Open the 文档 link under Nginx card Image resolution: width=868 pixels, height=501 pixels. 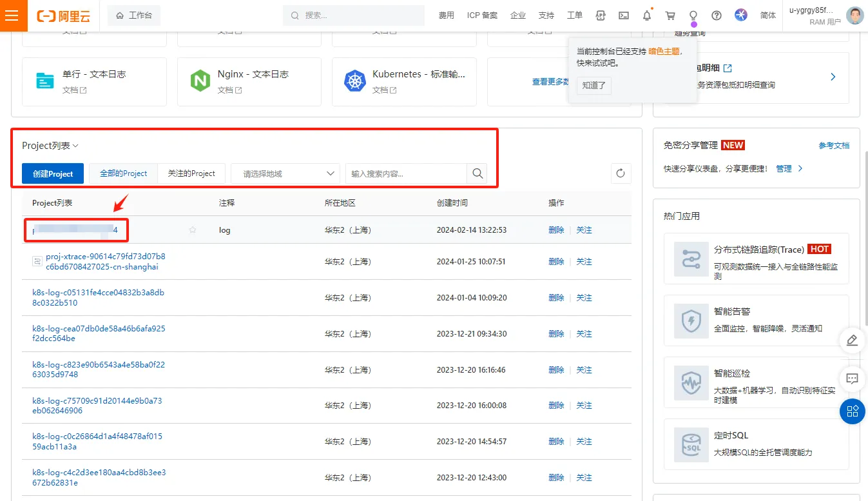pos(229,90)
